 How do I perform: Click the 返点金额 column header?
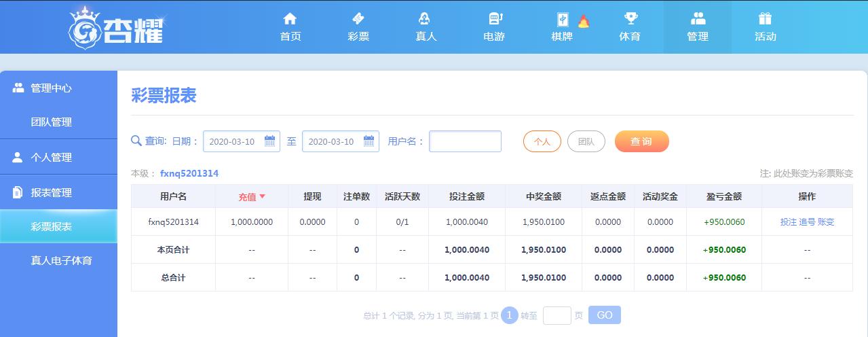click(x=607, y=196)
